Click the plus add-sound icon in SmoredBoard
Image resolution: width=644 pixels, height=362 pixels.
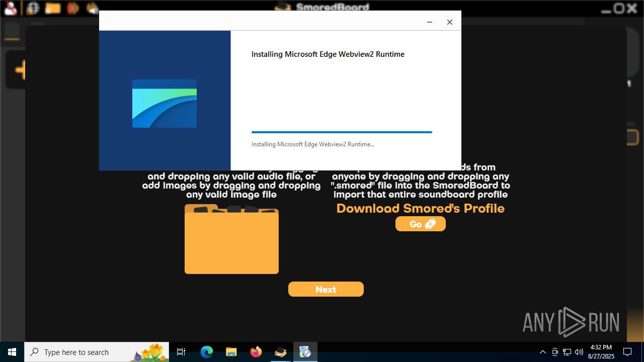[x=20, y=70]
